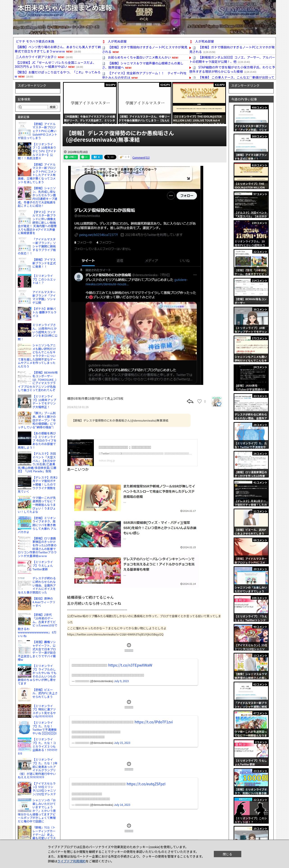Open the 214コメント BEMANI article thumbnail
This screenshot has height=868, width=289.
(251, 291)
